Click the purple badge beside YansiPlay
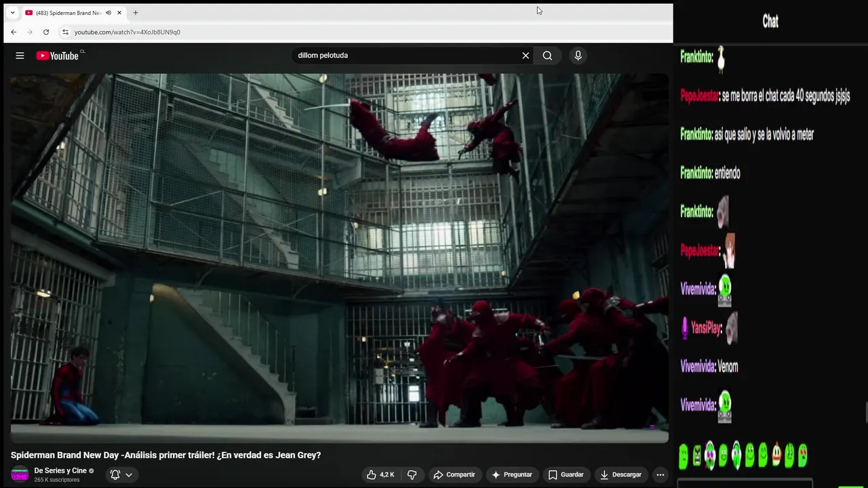The height and width of the screenshot is (488, 868). (x=685, y=328)
